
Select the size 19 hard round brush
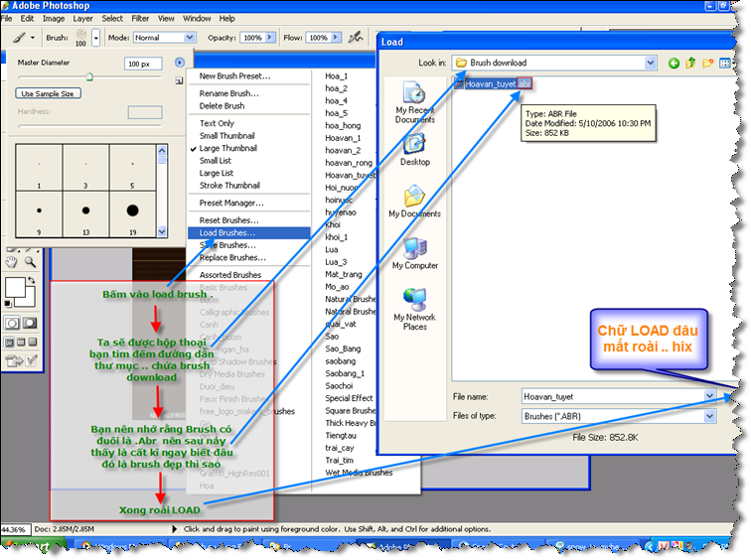133,213
